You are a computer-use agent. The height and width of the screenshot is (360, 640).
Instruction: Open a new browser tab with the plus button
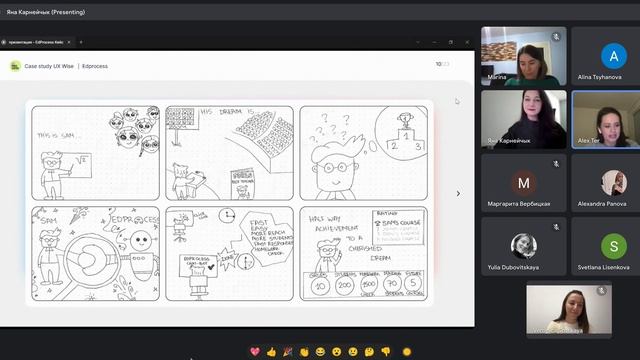[x=81, y=42]
